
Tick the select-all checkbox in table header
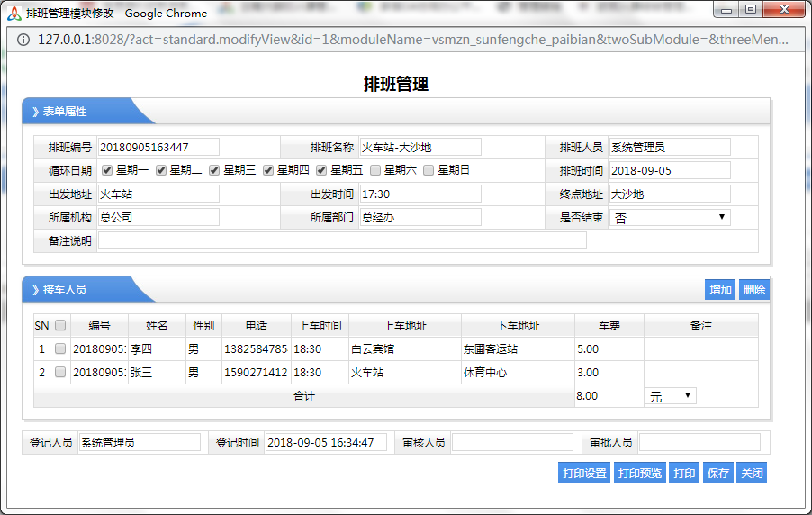click(60, 325)
